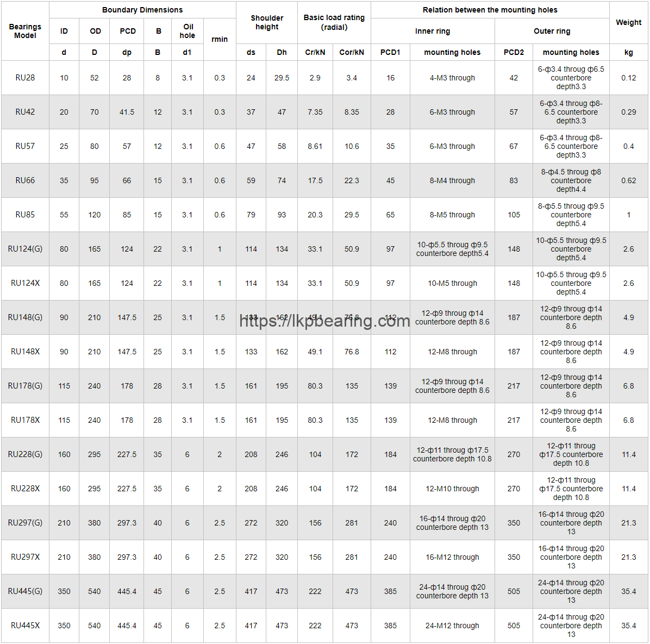Select the RU28 model cell
Screen dimensions: 650x644
tap(25, 78)
